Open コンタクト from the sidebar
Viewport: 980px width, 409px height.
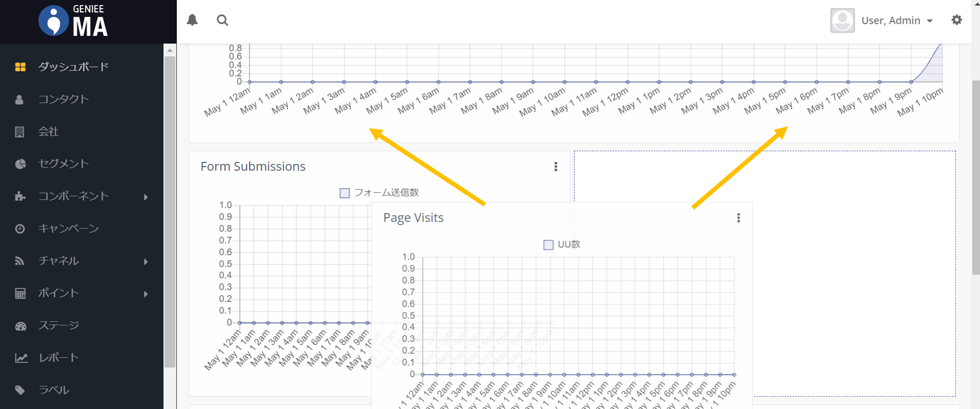tap(64, 99)
